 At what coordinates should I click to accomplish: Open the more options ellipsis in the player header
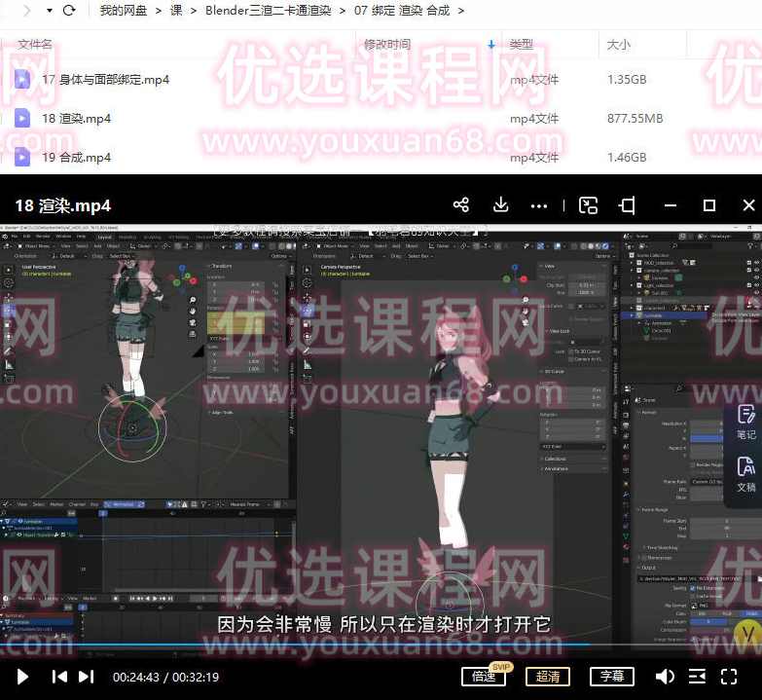click(538, 206)
